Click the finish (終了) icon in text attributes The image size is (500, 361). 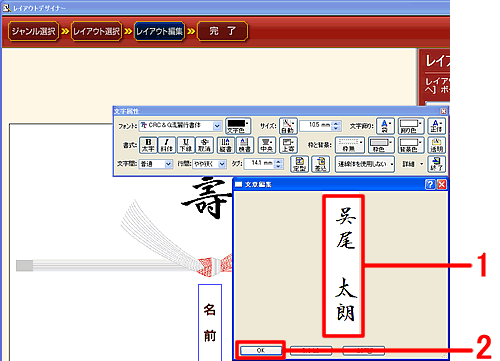point(436,164)
